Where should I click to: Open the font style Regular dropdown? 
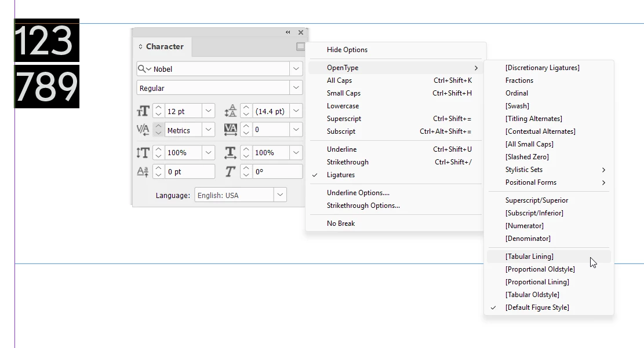(x=296, y=88)
